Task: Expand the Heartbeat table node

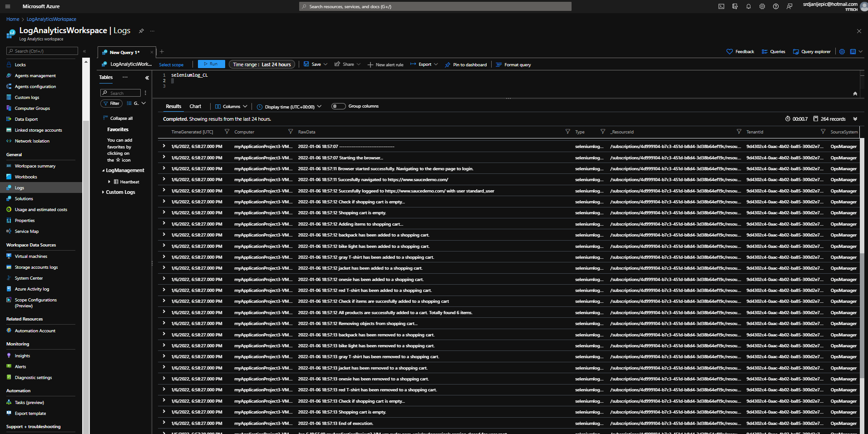Action: [x=109, y=182]
